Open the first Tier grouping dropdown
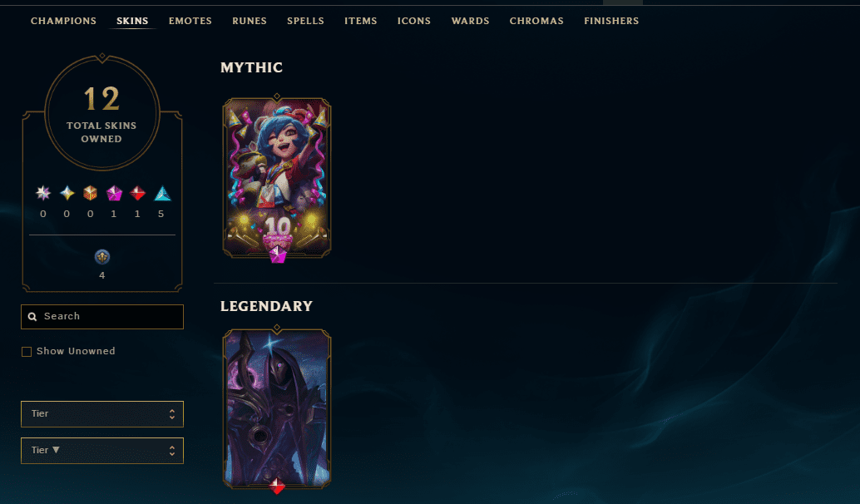Viewport: 860px width, 504px height. (x=102, y=414)
